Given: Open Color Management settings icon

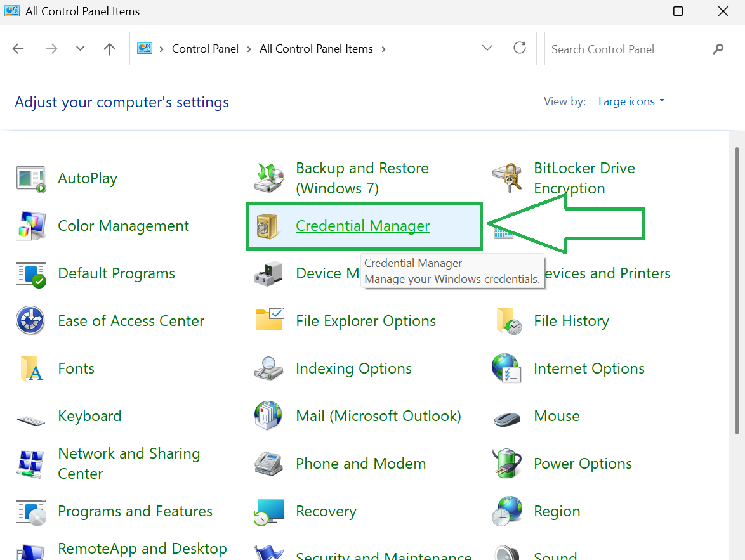Looking at the screenshot, I should (x=30, y=226).
